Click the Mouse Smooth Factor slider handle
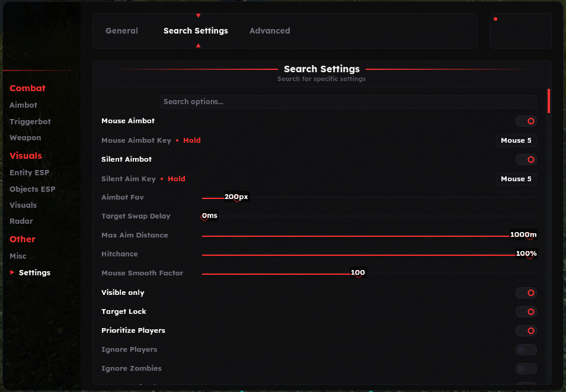Screen dimensions: 566x392 click(358, 274)
